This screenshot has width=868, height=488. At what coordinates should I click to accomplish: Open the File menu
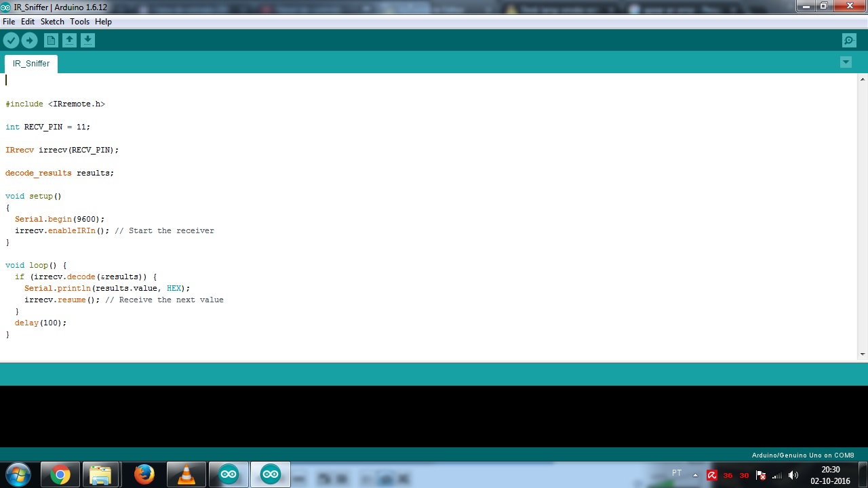(x=9, y=22)
